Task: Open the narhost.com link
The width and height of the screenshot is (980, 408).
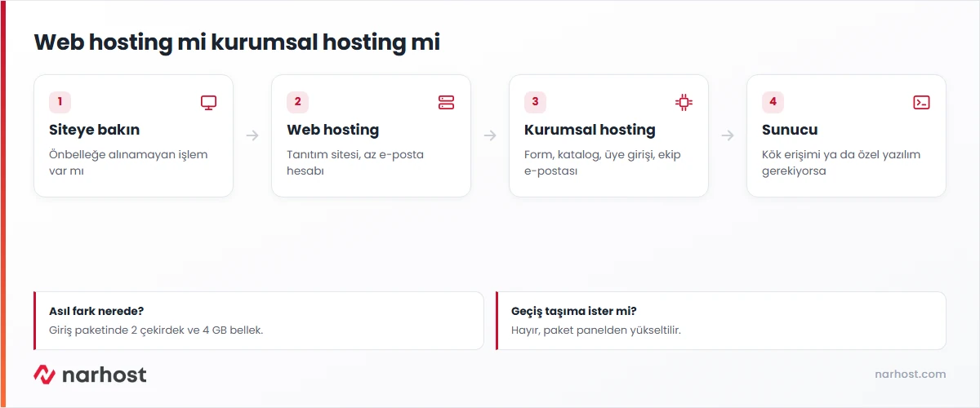Action: click(x=910, y=374)
